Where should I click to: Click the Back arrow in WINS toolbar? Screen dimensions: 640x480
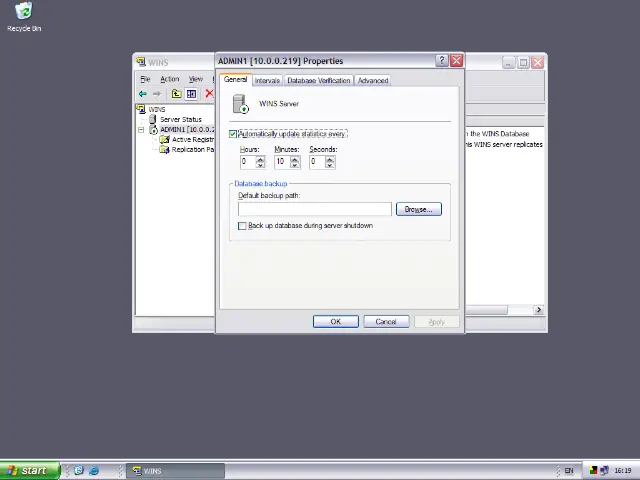pos(142,94)
